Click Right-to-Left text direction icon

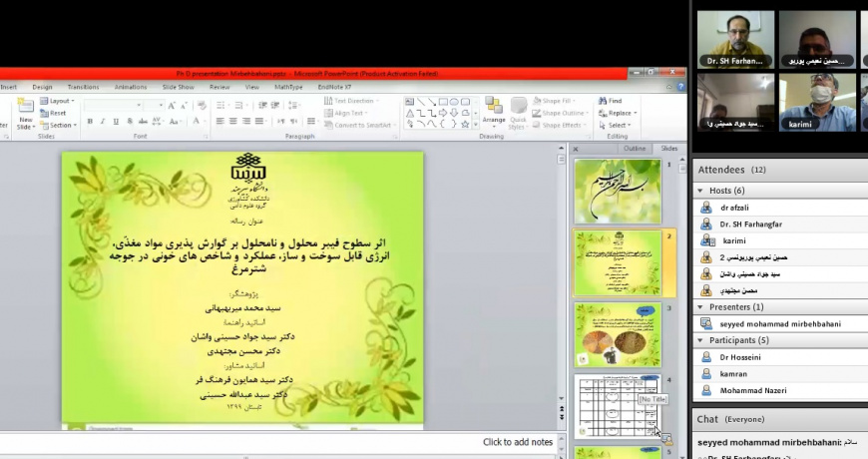click(294, 122)
